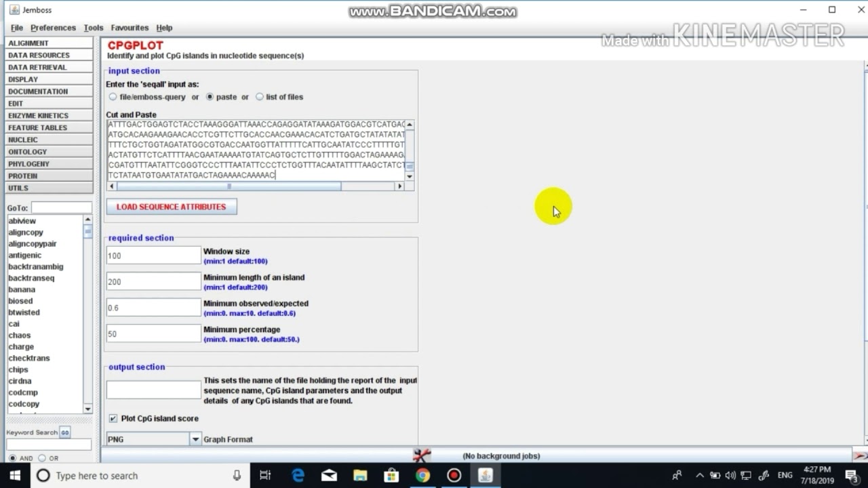868x488 pixels.
Task: Select file/emboss-query input option
Action: click(x=113, y=97)
